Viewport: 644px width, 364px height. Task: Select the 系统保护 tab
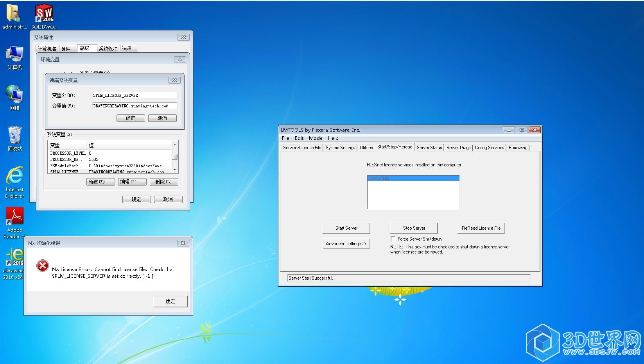click(x=108, y=49)
